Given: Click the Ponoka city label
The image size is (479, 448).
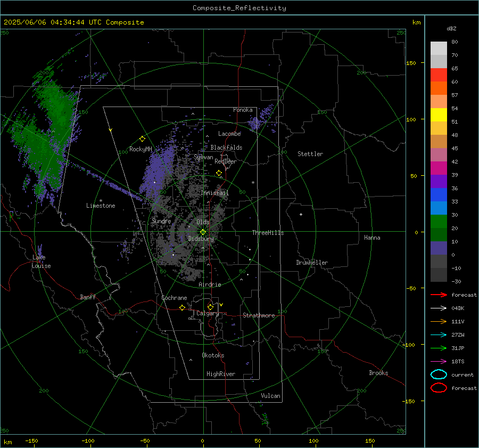Looking at the screenshot, I should (x=243, y=110).
